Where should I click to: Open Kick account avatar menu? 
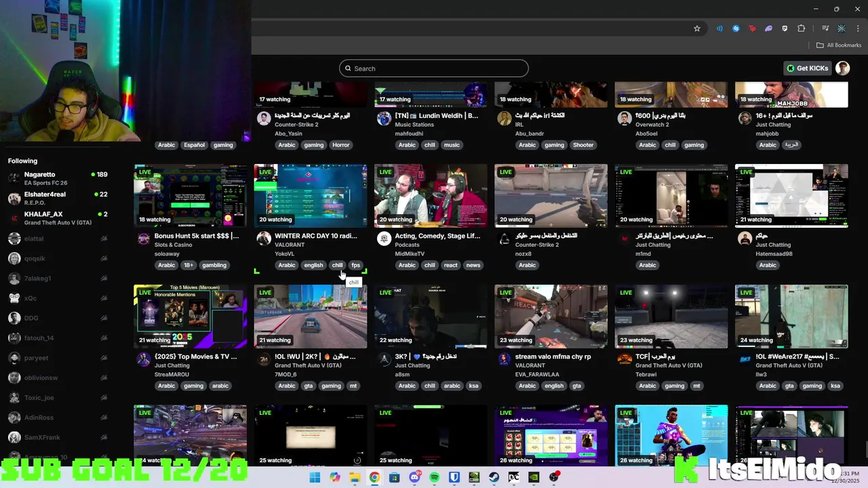click(x=842, y=68)
